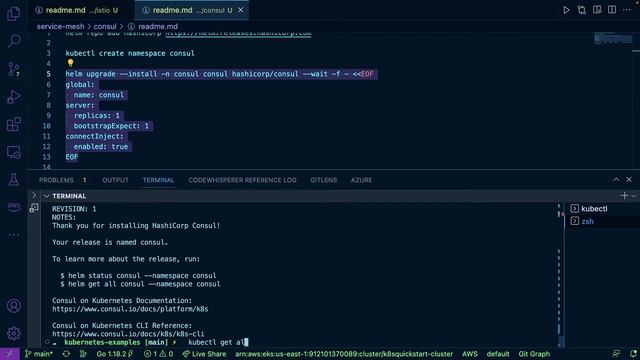Open the AWS Toolkit icon
Viewport: 640px width, 360px height.
tap(14, 207)
